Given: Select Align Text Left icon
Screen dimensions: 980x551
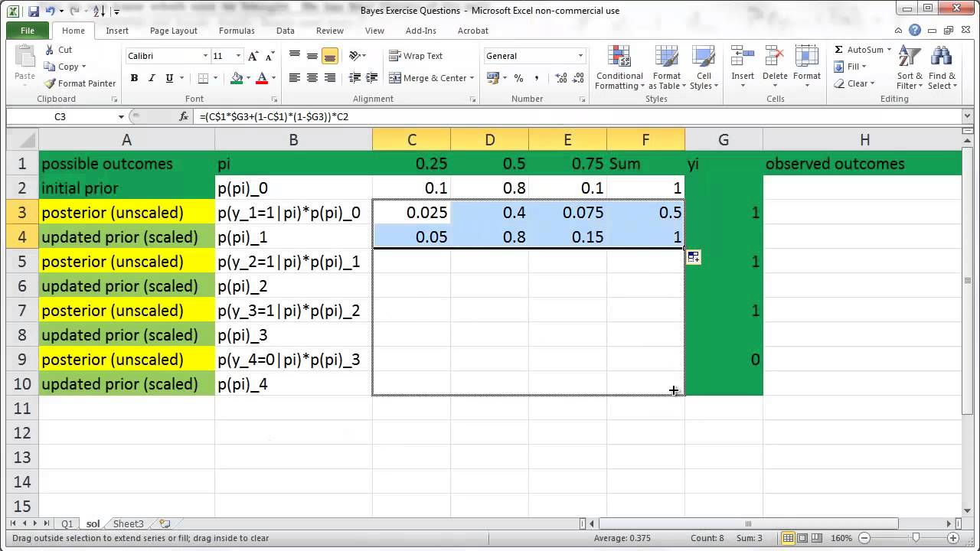Looking at the screenshot, I should 295,77.
